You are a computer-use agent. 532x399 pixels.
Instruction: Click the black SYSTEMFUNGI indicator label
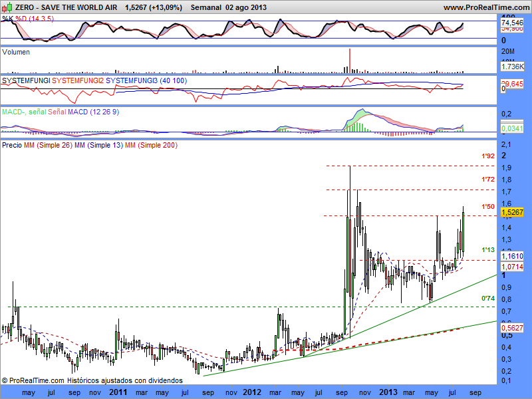26,80
